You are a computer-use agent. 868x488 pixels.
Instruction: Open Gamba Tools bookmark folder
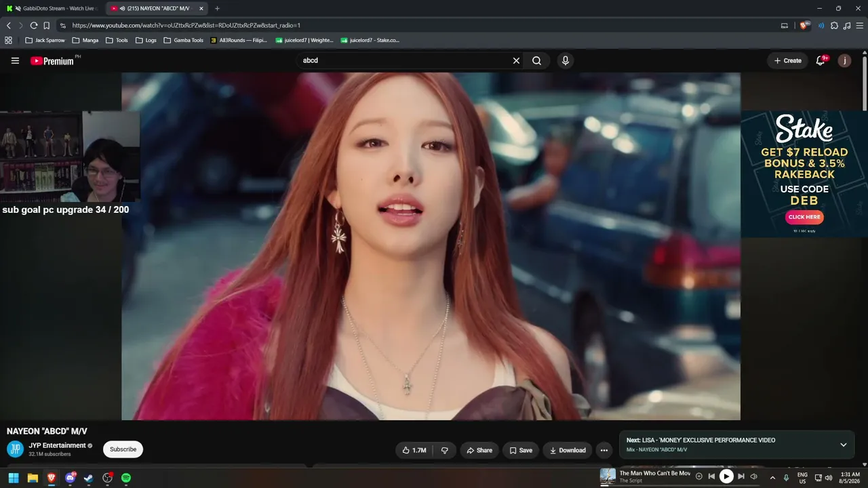click(x=183, y=40)
